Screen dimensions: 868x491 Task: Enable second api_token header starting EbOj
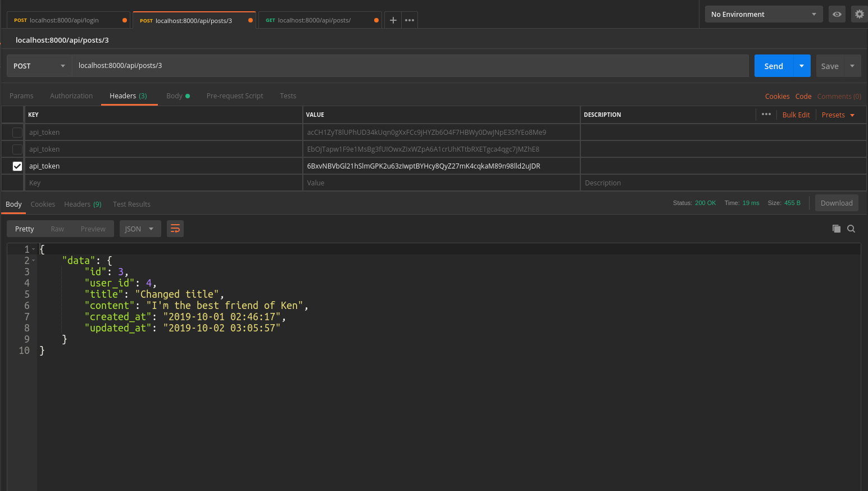[17, 149]
